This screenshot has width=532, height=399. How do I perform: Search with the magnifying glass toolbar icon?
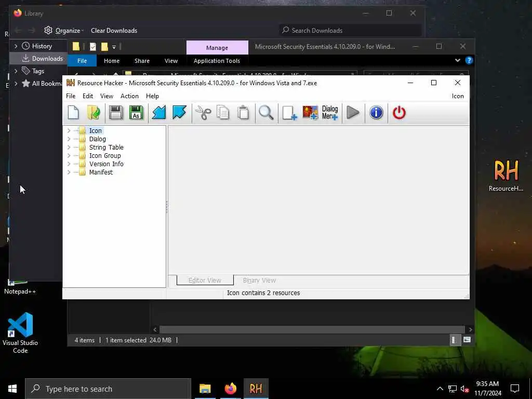point(266,113)
